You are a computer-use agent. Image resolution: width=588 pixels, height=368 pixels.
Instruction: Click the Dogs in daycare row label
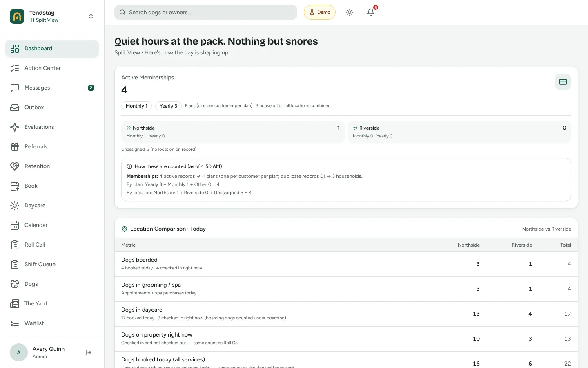[x=142, y=310]
